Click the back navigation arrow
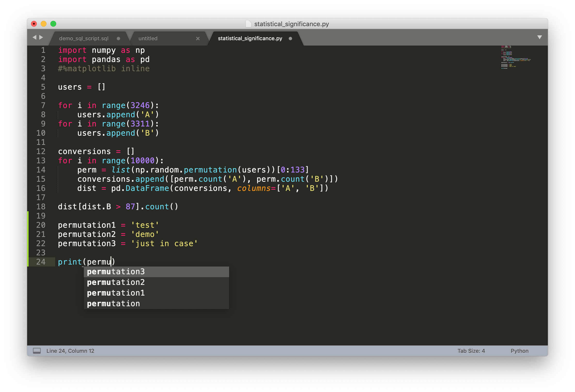Image resolution: width=575 pixels, height=392 pixels. (x=34, y=37)
